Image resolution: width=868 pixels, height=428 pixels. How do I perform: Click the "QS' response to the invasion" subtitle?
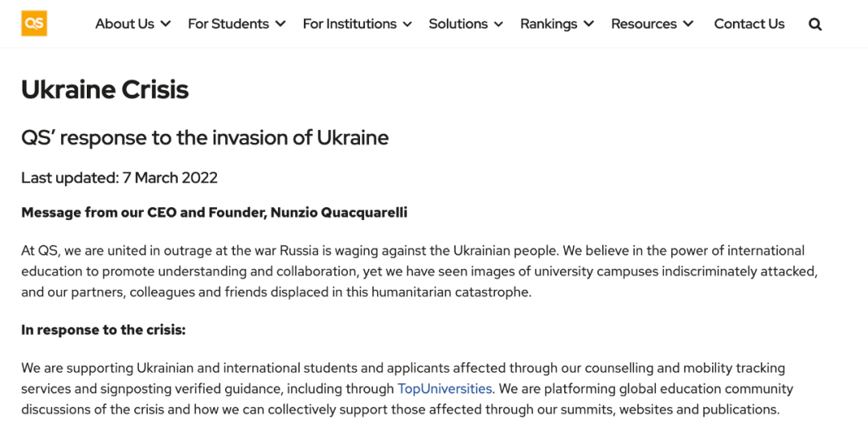tap(204, 137)
